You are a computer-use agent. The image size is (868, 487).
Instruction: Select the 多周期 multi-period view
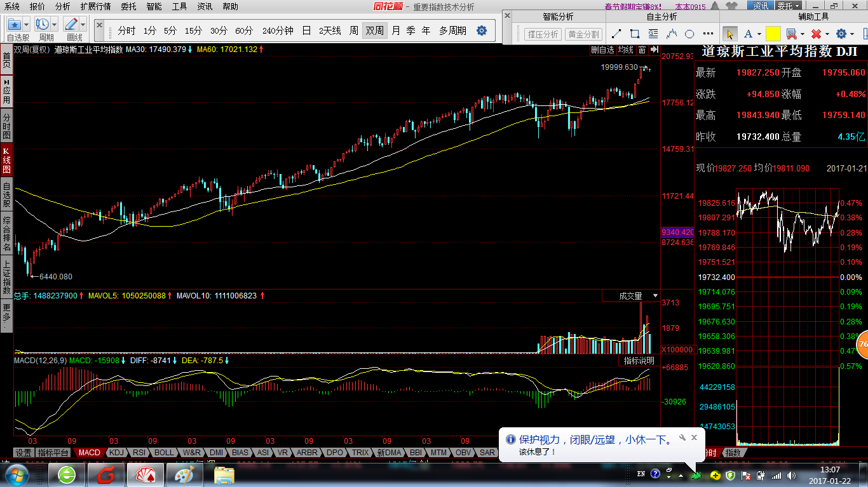[x=452, y=30]
